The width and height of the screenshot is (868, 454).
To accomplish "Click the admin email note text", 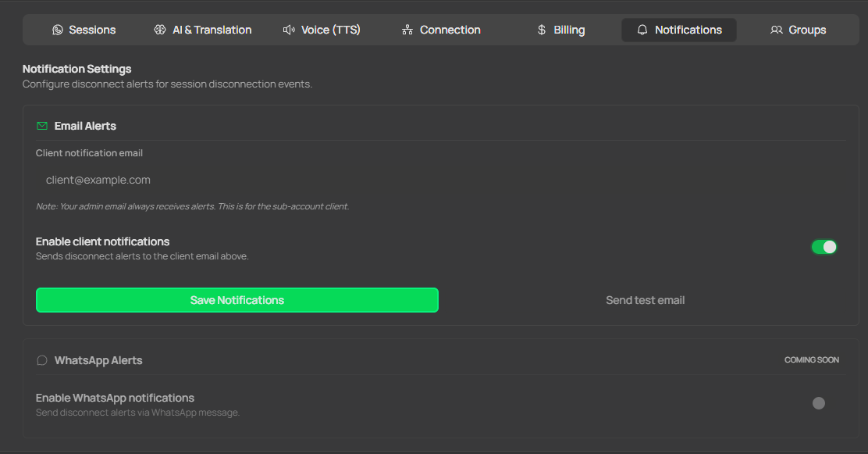I will tap(193, 206).
